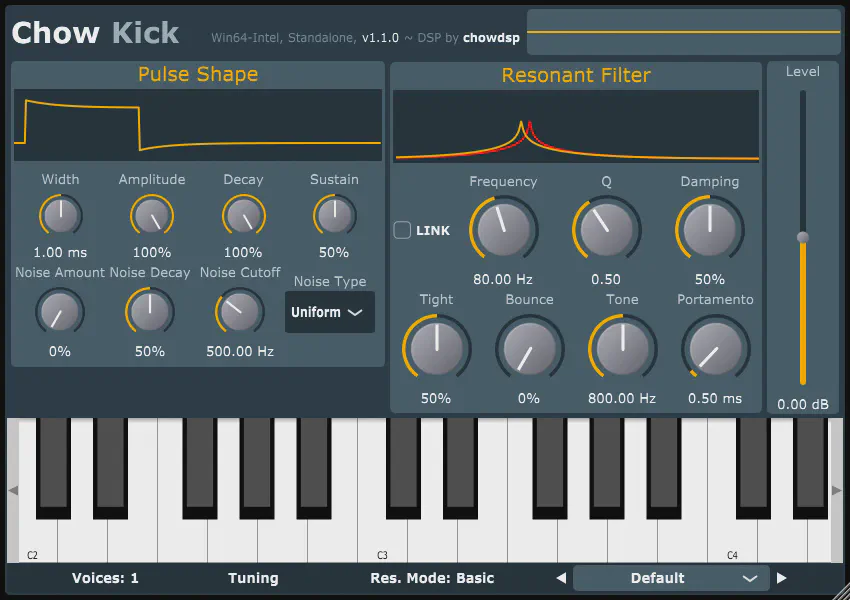Click the Damping knob
The height and width of the screenshot is (600, 850).
pyautogui.click(x=709, y=227)
